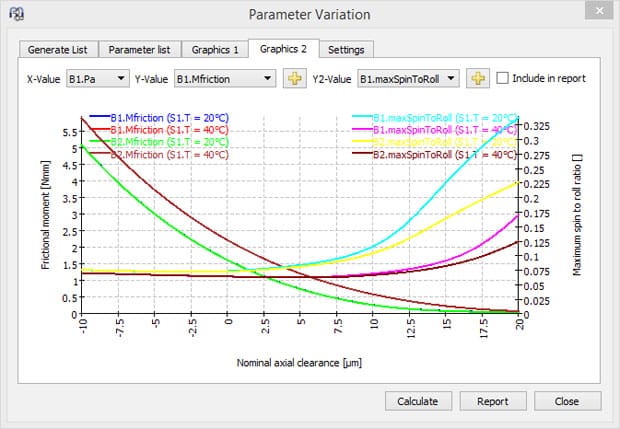Expand the Y-Value B1.Mfriction dropdown
Viewport: 620px width, 429px height.
[224, 79]
